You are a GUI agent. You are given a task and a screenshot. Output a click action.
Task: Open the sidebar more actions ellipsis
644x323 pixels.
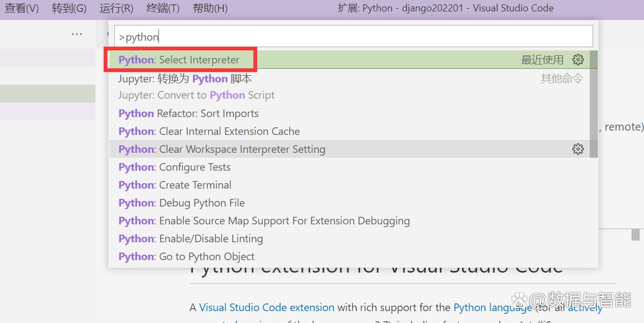pos(76,35)
